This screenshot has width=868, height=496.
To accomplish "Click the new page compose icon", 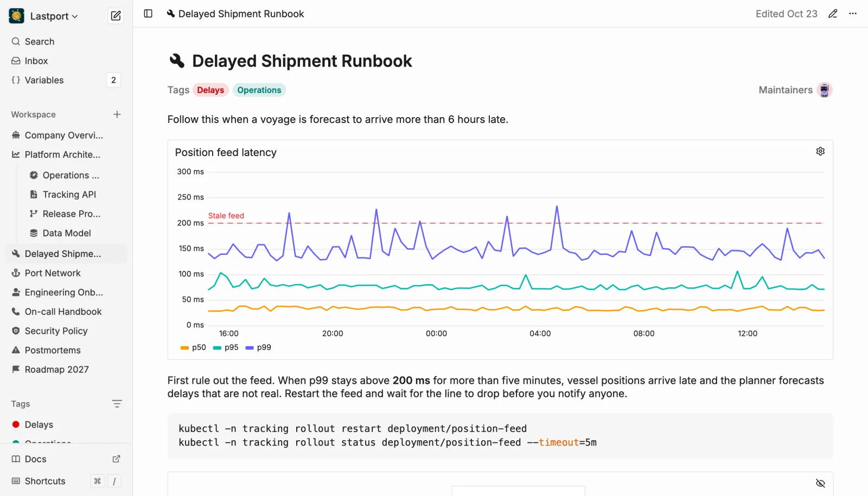I will (116, 16).
